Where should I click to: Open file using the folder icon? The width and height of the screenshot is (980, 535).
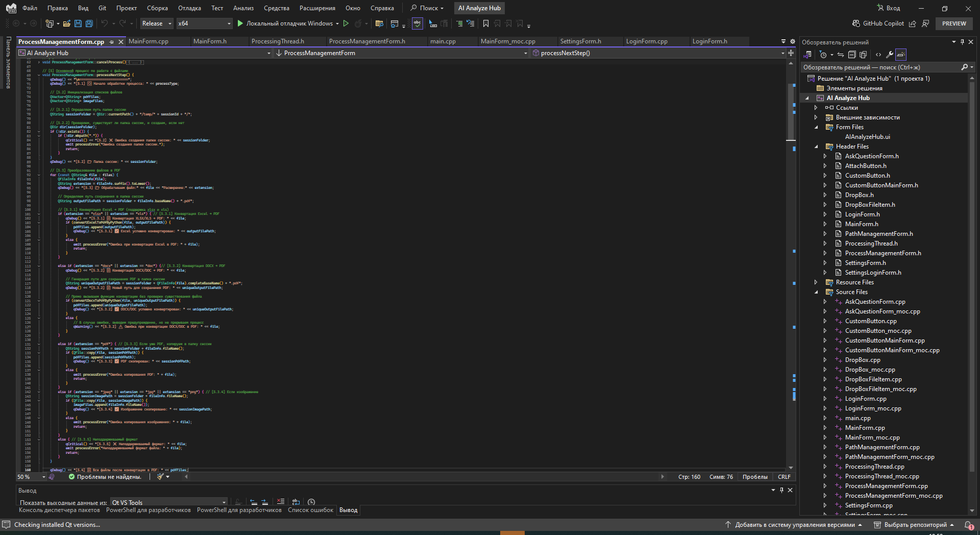pos(66,23)
